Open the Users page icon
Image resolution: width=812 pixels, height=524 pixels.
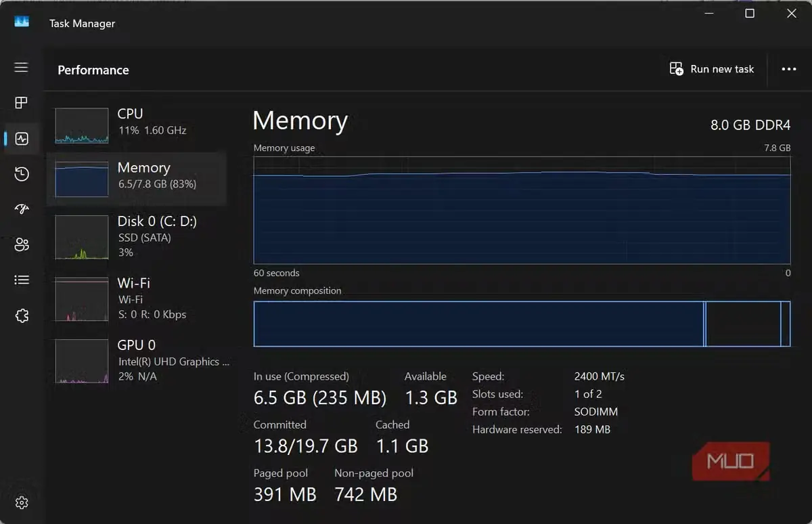pos(22,244)
